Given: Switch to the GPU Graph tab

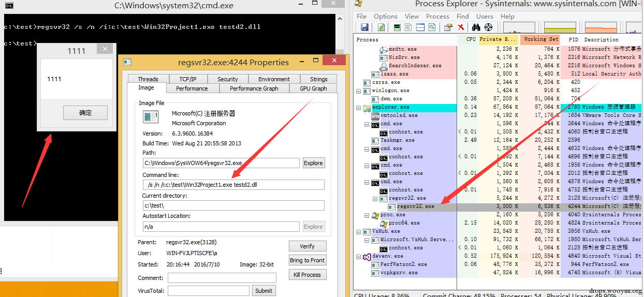Looking at the screenshot, I should 313,88.
